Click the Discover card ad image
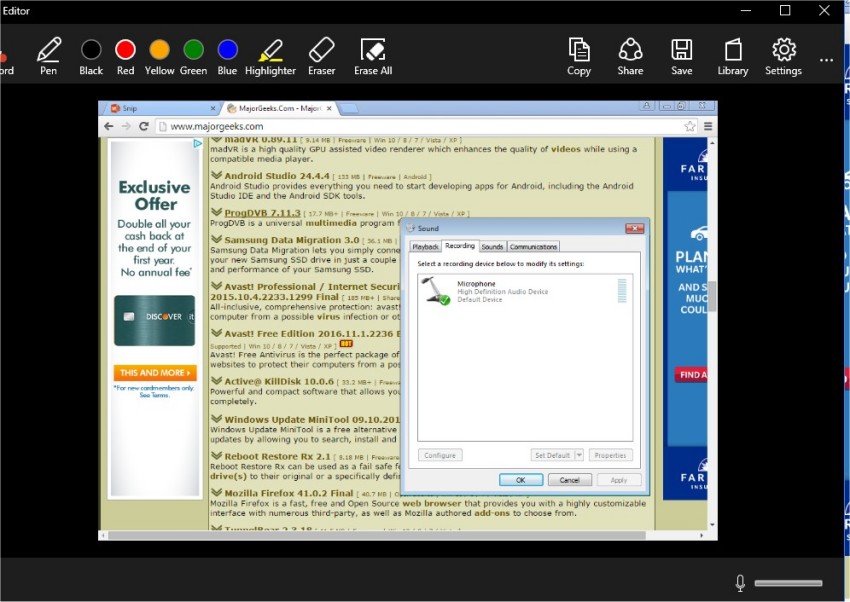Image resolution: width=850 pixels, height=602 pixels. (x=154, y=320)
